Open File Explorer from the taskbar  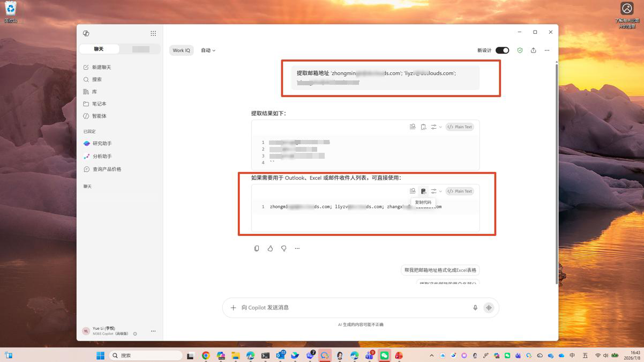click(x=235, y=356)
